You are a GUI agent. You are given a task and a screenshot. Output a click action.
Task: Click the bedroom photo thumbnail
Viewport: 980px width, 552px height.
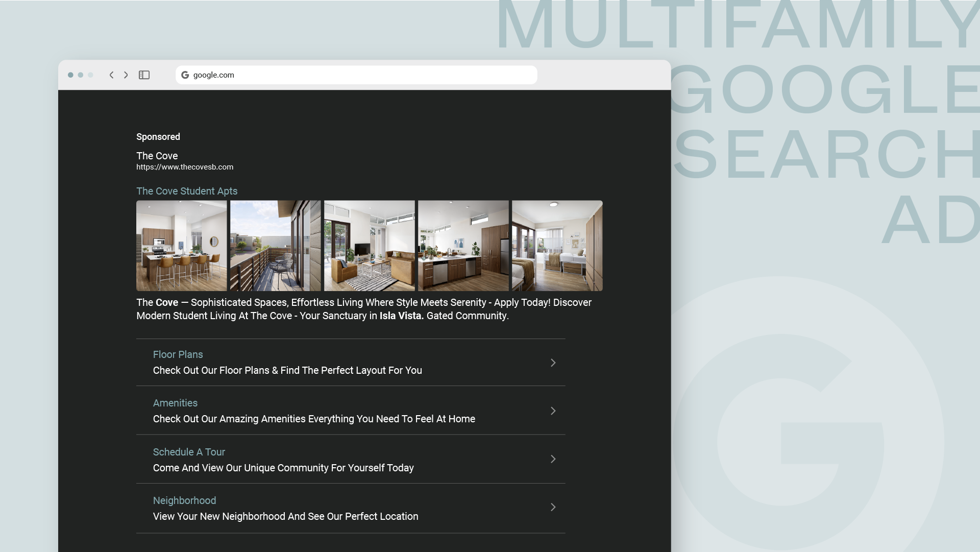[557, 246]
